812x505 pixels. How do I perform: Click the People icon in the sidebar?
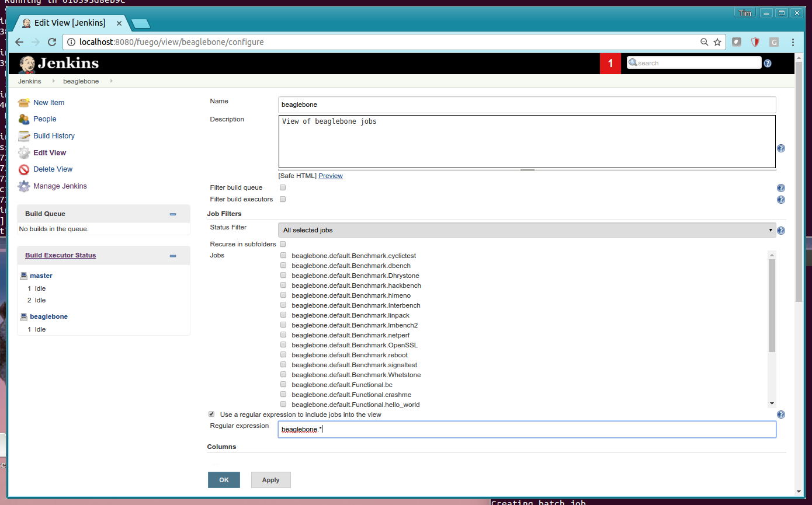pos(23,119)
